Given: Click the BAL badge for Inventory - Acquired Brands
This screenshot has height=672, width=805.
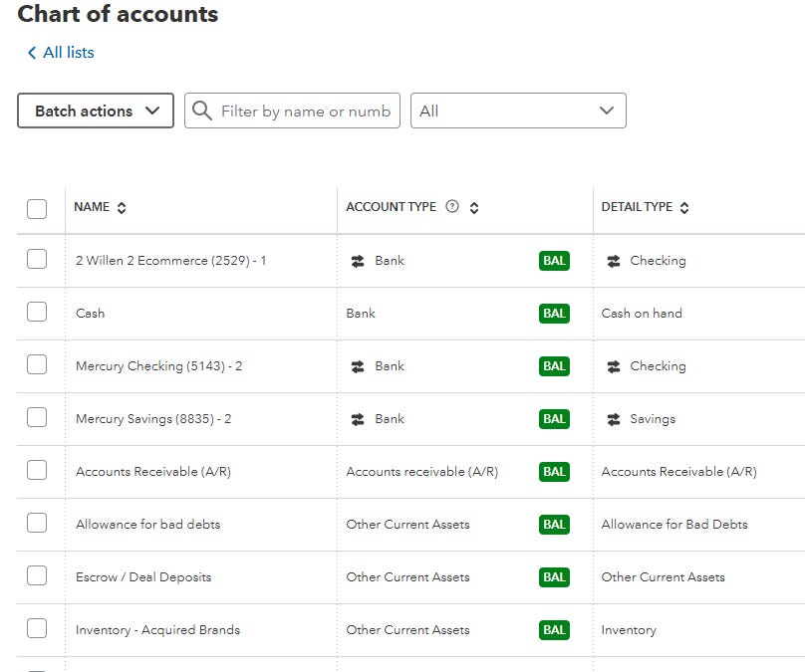Looking at the screenshot, I should click(x=554, y=630).
